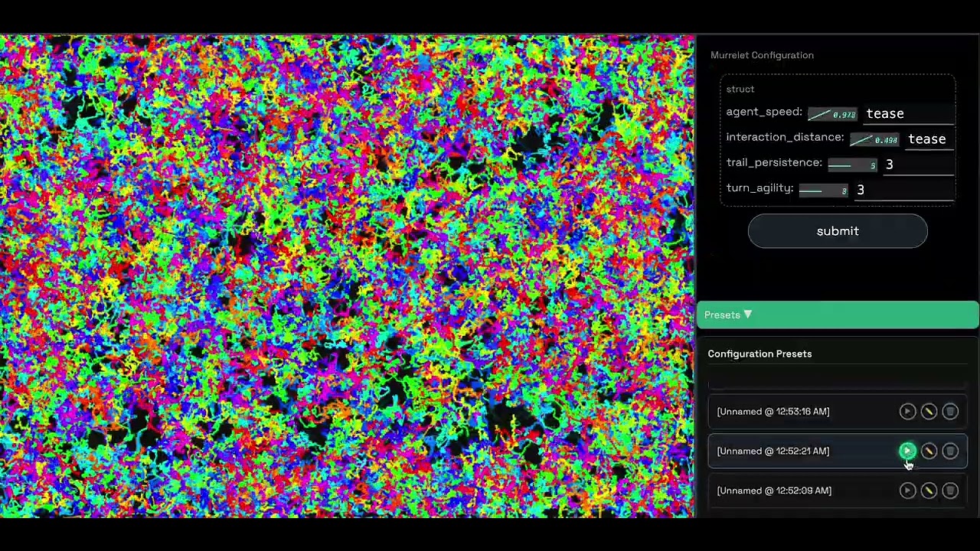This screenshot has width=980, height=551.
Task: Delete the preset Unnamed @ 12:52:21 AM
Action: (x=950, y=452)
